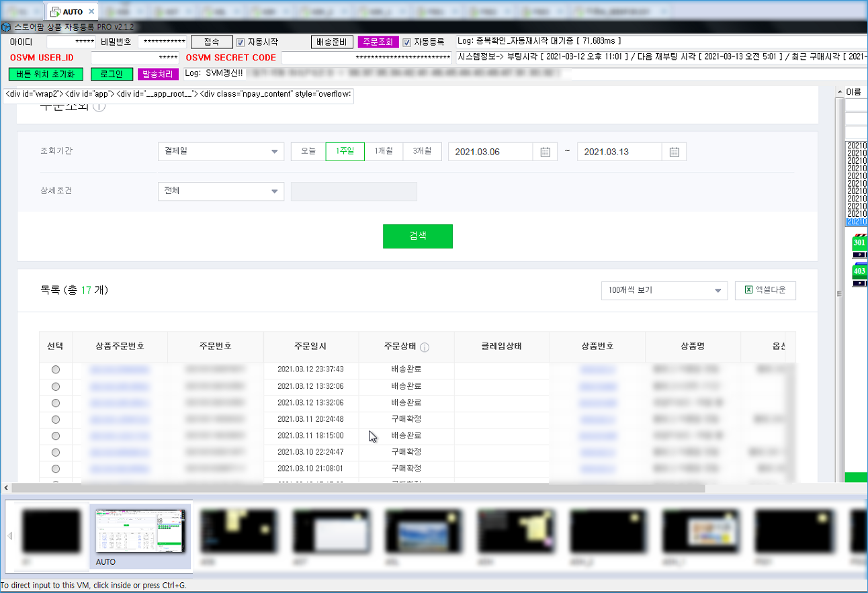Open end calendar beside 2021.03.13
Screen dimensions: 868x593
674,152
